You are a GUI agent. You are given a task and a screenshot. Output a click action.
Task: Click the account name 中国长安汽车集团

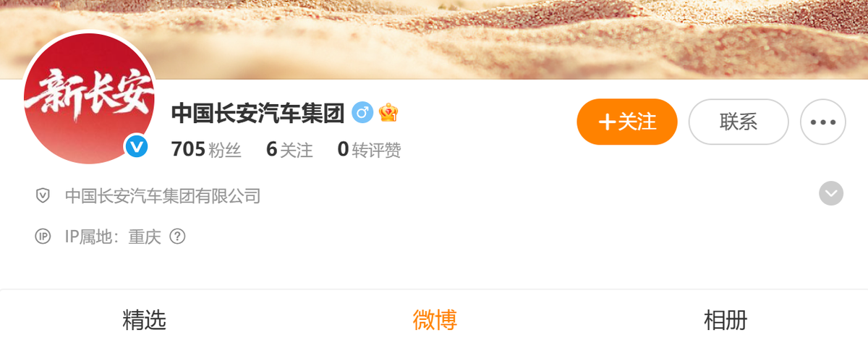258,113
